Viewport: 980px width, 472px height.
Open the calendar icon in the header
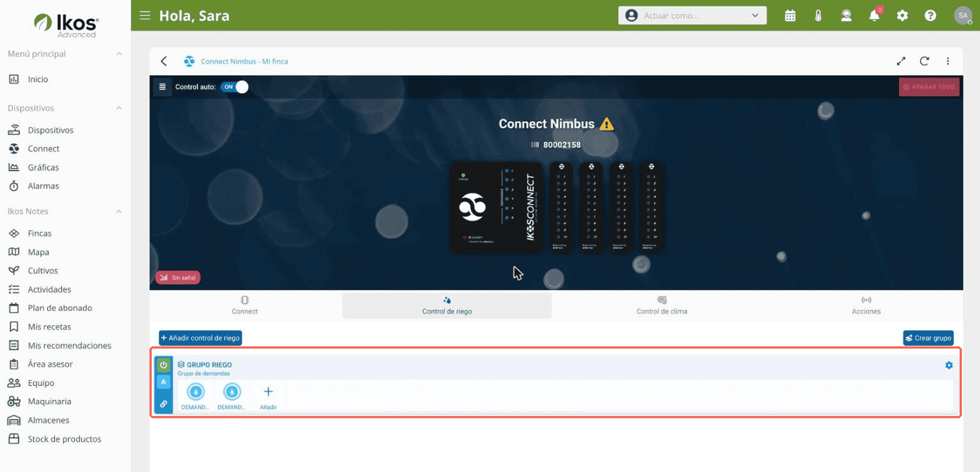[790, 16]
